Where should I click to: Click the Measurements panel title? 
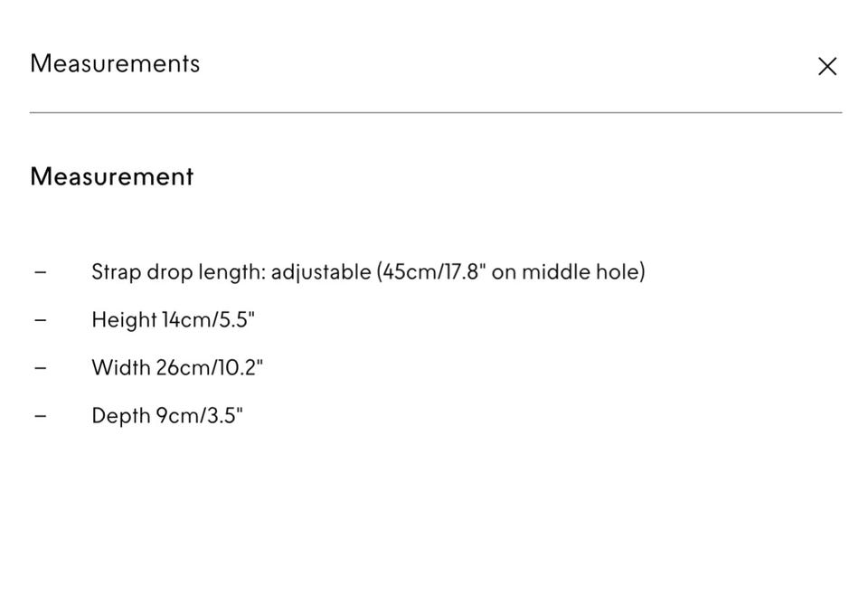pos(115,63)
